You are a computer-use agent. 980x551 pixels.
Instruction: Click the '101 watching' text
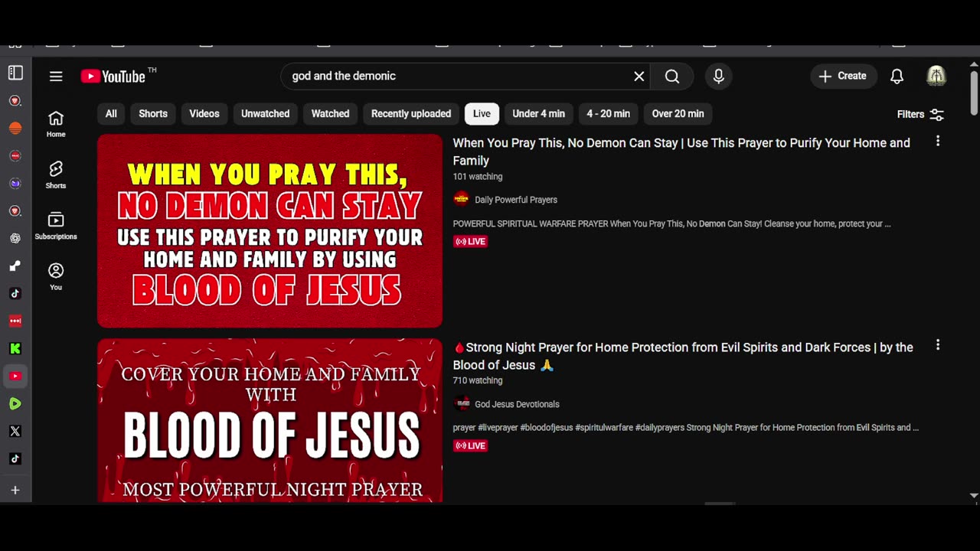(x=478, y=177)
